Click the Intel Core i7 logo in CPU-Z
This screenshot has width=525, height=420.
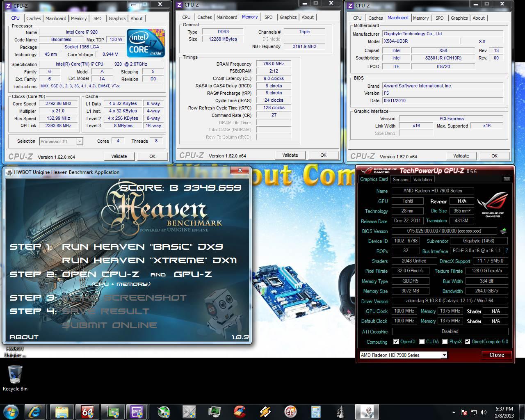(x=146, y=43)
